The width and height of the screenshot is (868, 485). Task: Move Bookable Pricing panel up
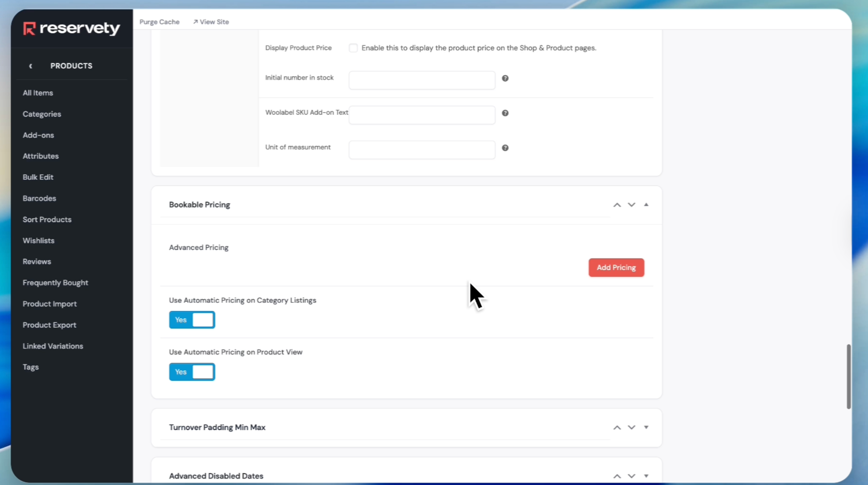[x=617, y=205]
